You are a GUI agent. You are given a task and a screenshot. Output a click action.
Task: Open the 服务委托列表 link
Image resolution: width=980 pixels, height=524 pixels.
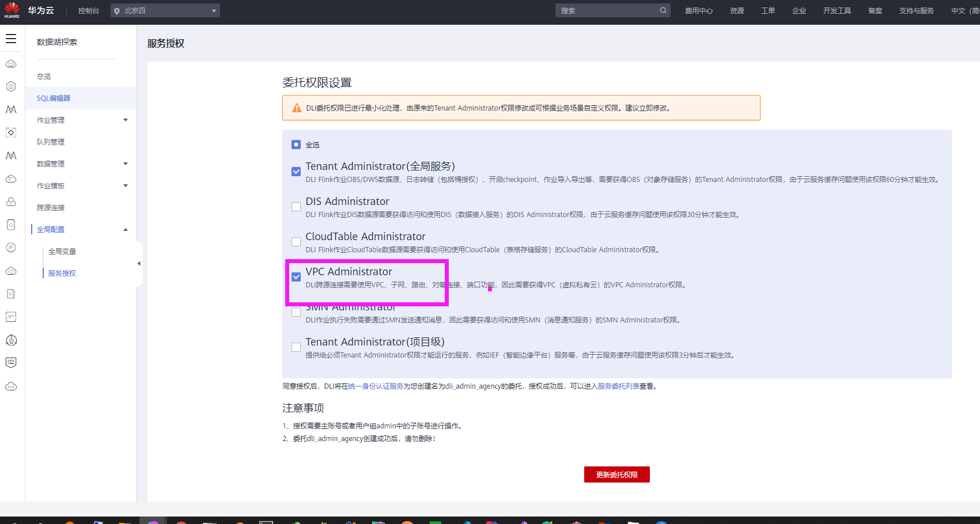(618, 386)
